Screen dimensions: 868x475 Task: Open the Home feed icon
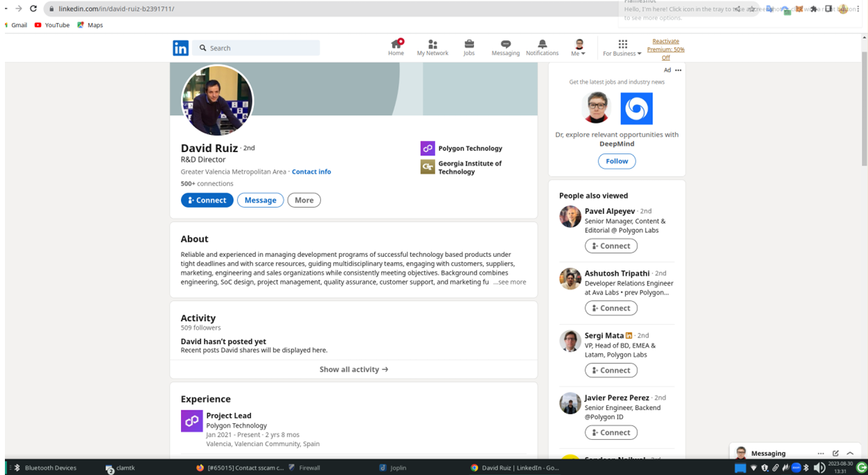[x=396, y=47]
